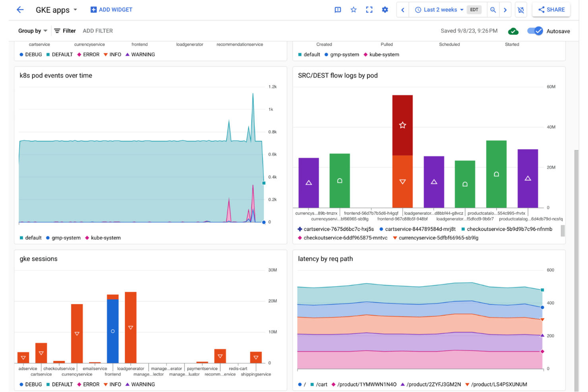Viewport: 588px width, 392px height.
Task: Toggle cartservice-7675d6bc7c-hxj5s legend entry
Action: pos(336,229)
